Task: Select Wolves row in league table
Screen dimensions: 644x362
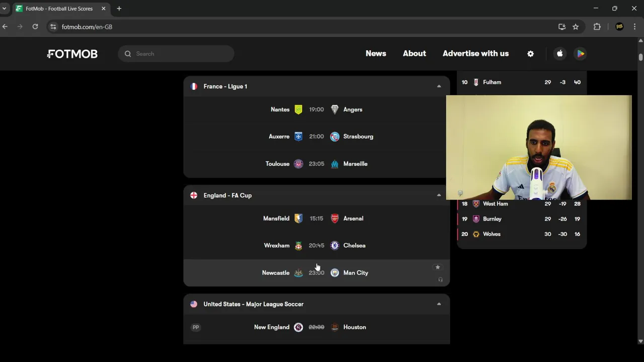Action: (522, 234)
